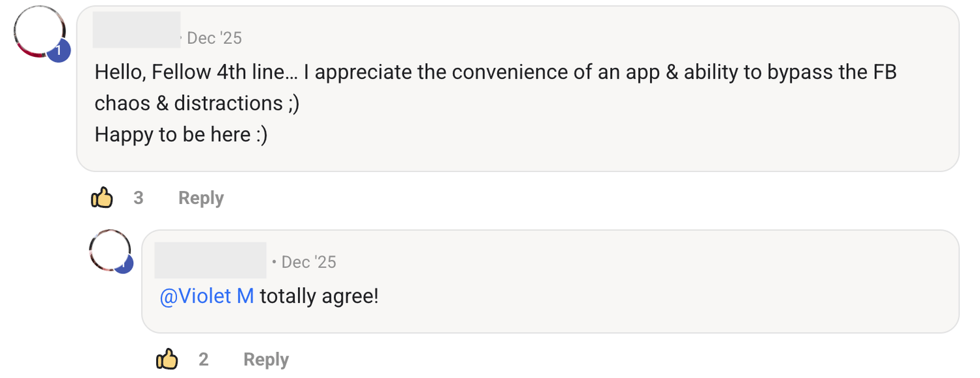The height and width of the screenshot is (378, 980).
Task: Click the "chaos & distractions ;)" text line
Action: (197, 103)
